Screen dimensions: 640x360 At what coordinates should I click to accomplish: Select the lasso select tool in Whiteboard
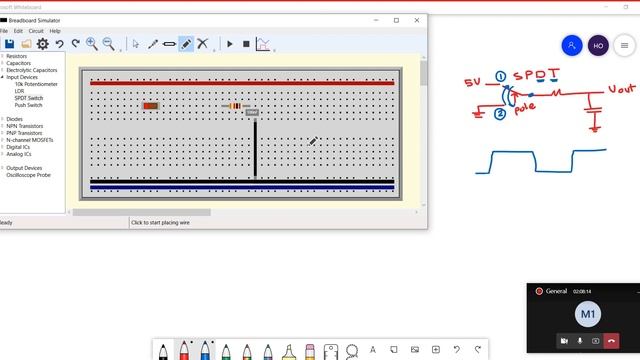click(x=351, y=351)
